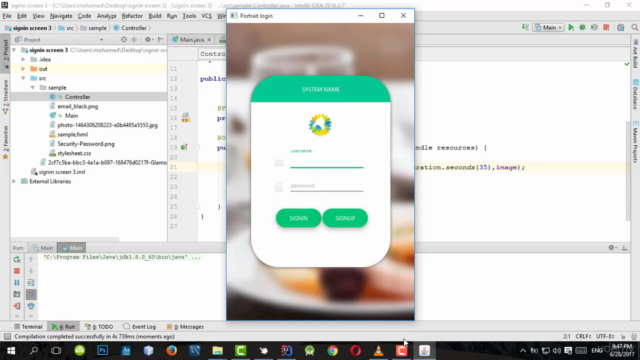Stop process red square in Run panel
Image resolution: width=640 pixels, height=360 pixels.
coord(17,271)
